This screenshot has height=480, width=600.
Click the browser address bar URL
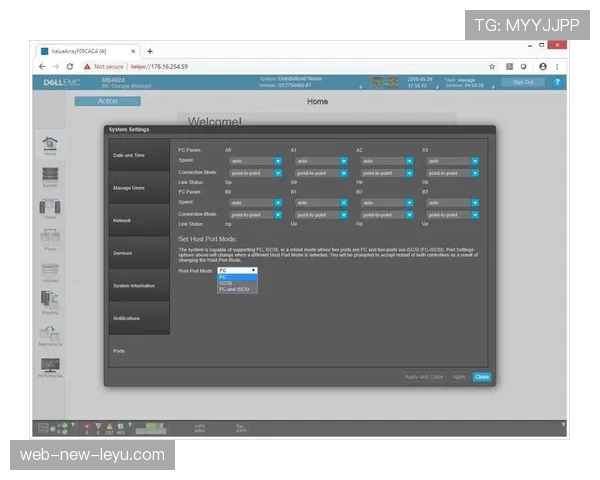[160, 67]
